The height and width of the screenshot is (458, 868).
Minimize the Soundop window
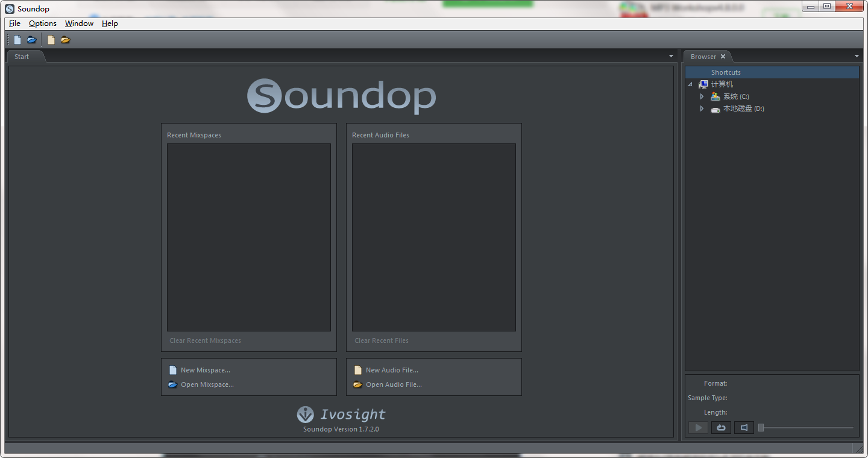(x=811, y=7)
